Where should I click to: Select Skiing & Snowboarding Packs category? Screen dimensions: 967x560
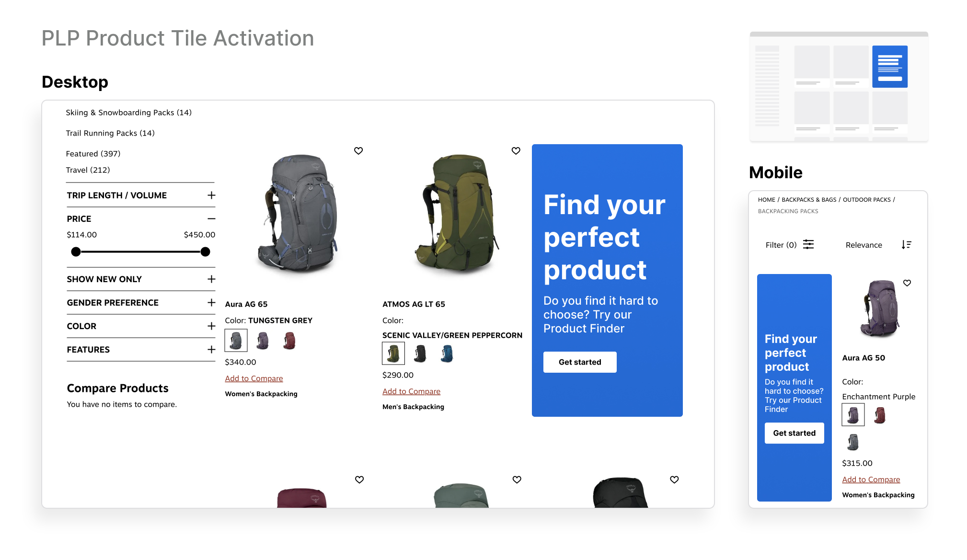point(128,113)
